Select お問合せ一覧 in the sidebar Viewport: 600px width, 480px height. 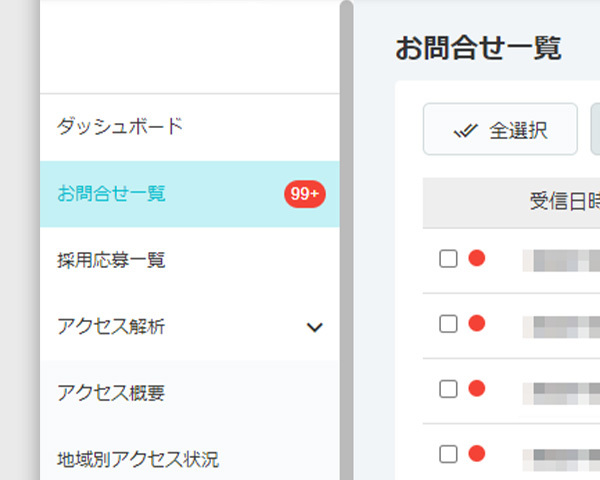pyautogui.click(x=190, y=194)
